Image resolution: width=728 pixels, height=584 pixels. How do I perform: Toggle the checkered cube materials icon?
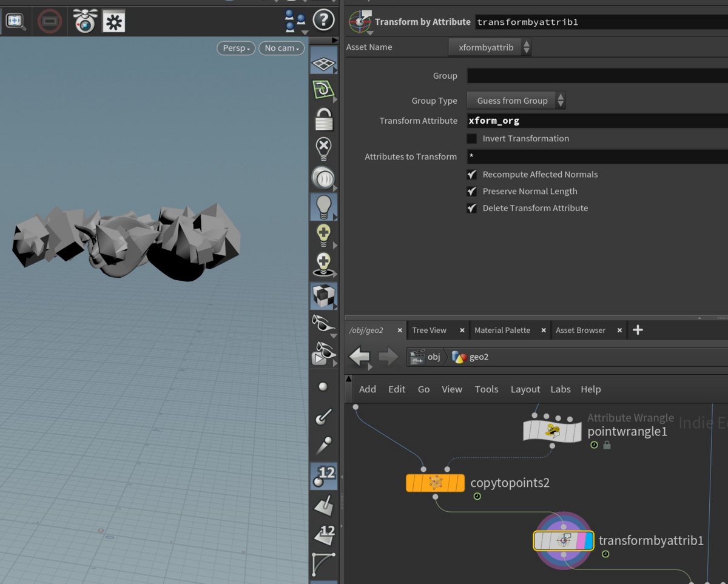point(323,295)
